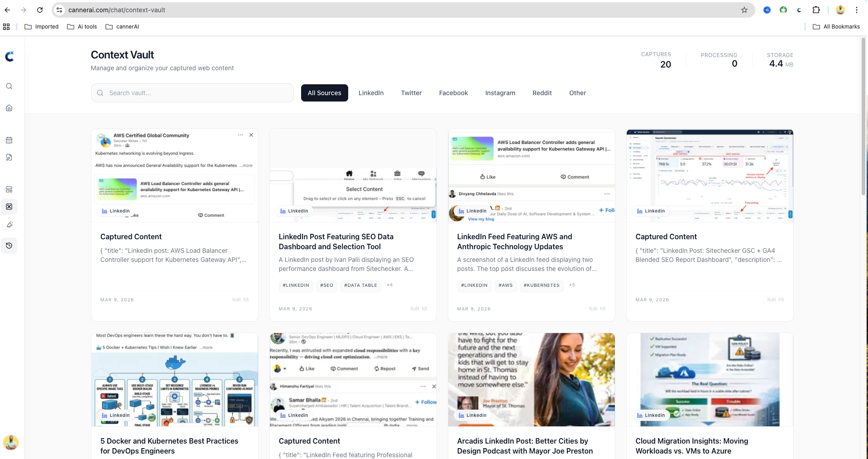Click the search icon in left sidebar
The height and width of the screenshot is (459, 868).
point(9,86)
